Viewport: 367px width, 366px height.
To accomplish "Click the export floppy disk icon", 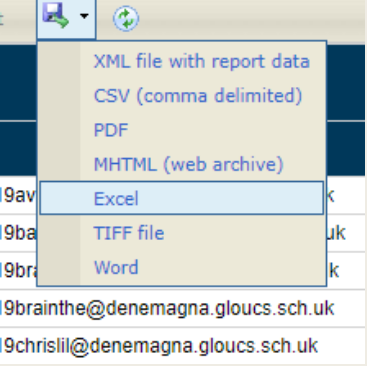I will click(x=55, y=15).
